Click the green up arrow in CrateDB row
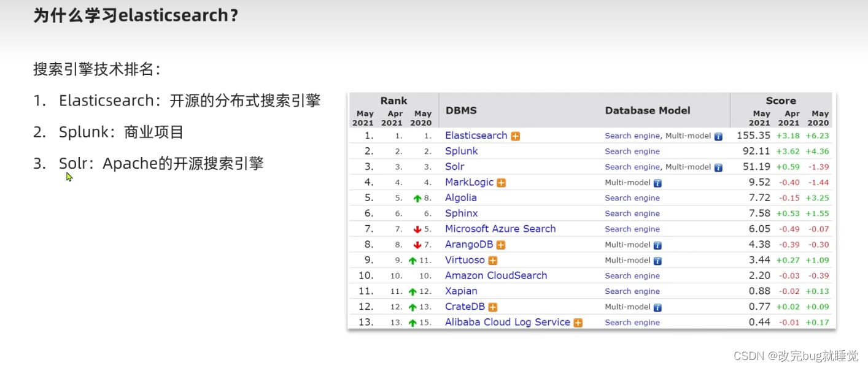Viewport: 868px width, 368px height. (413, 307)
